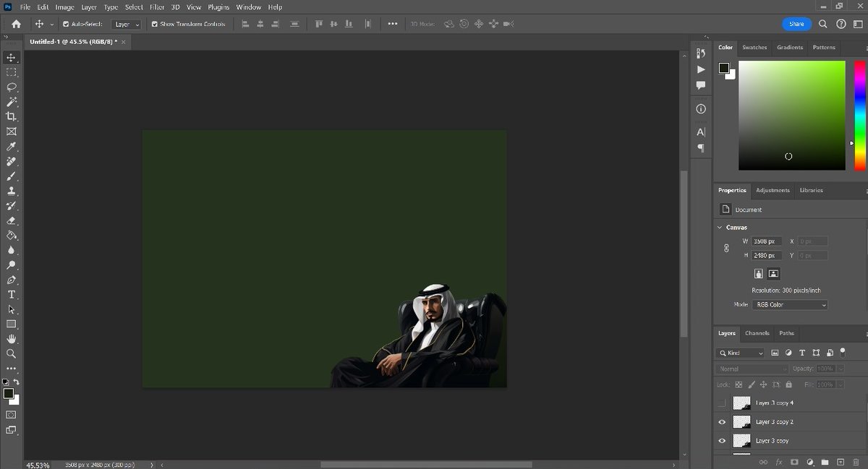Select the Clone Stamp tool
Viewport: 868px width, 469px height.
12,191
